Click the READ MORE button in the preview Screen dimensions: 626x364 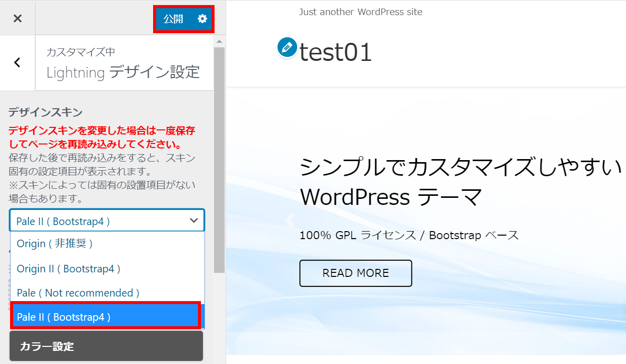356,273
